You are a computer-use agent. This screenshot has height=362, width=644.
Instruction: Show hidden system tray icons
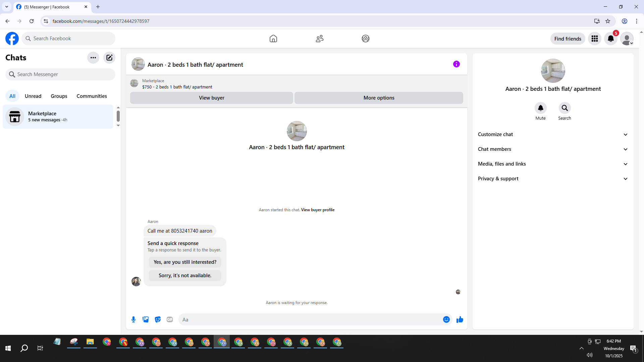(x=582, y=348)
